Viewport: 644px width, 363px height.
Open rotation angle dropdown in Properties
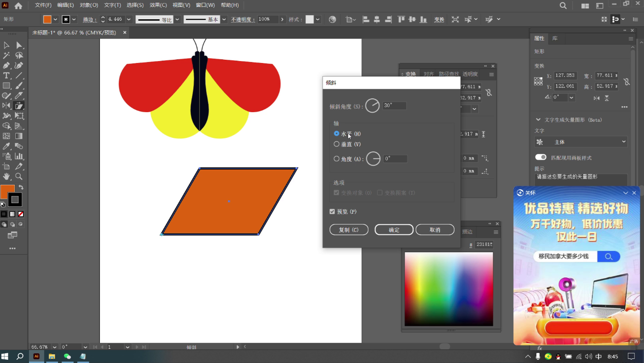[x=572, y=97]
